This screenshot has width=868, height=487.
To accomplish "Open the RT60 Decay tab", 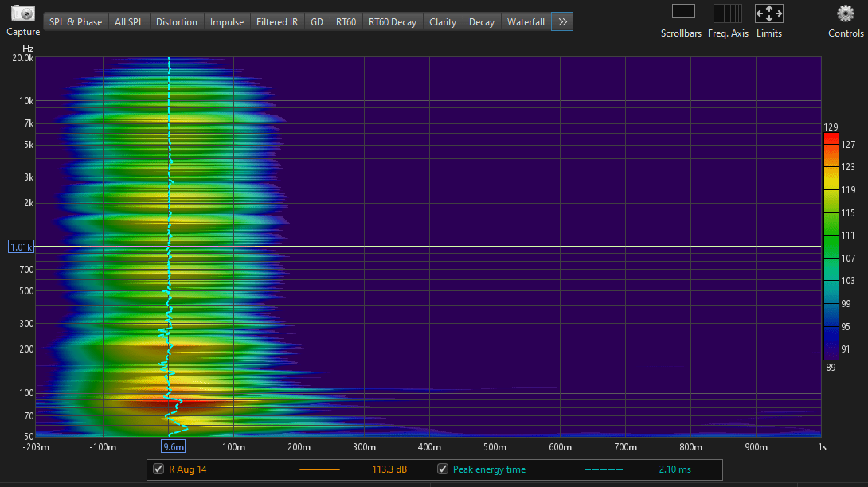I will click(x=393, y=22).
